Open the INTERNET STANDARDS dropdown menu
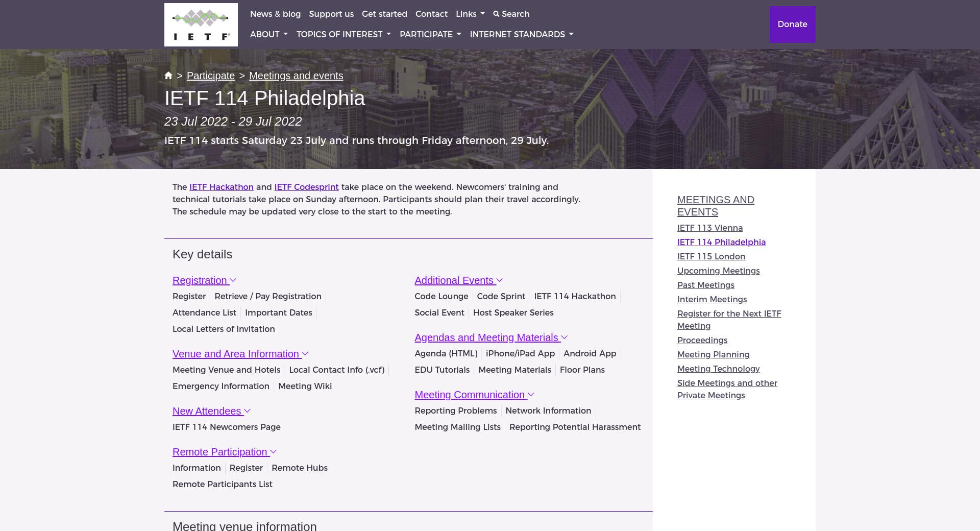 click(522, 34)
